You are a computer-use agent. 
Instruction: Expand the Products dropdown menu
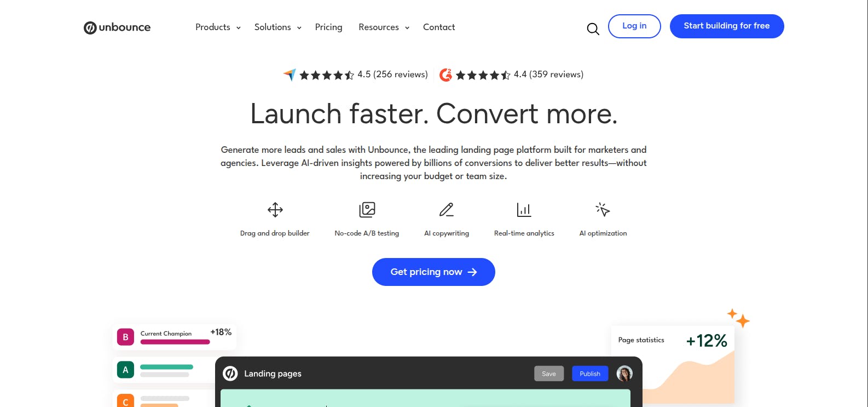click(x=218, y=27)
